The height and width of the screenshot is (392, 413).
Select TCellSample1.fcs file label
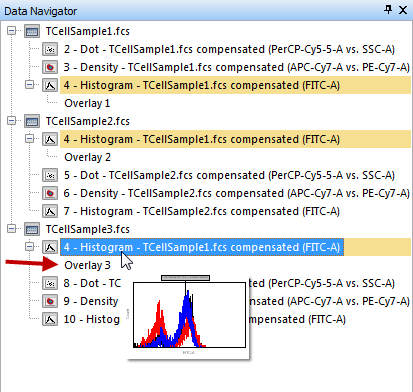click(88, 31)
